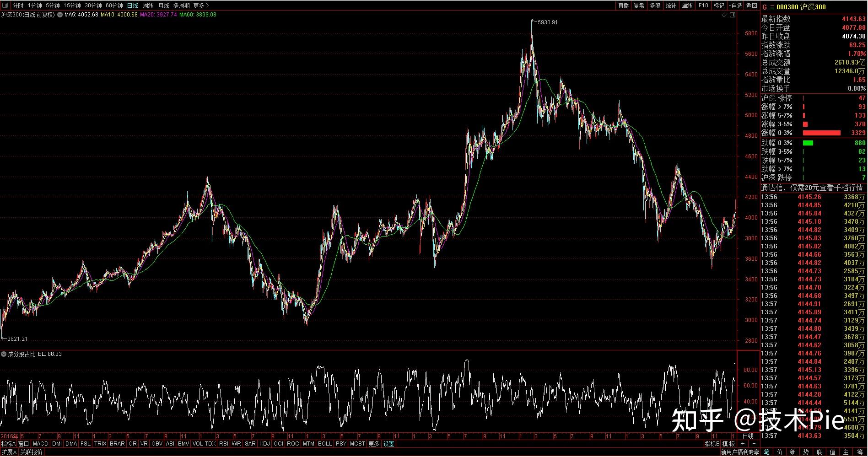The height and width of the screenshot is (457, 868).
Task: Click the panel toggle icon above the chart
Action: tap(733, 15)
